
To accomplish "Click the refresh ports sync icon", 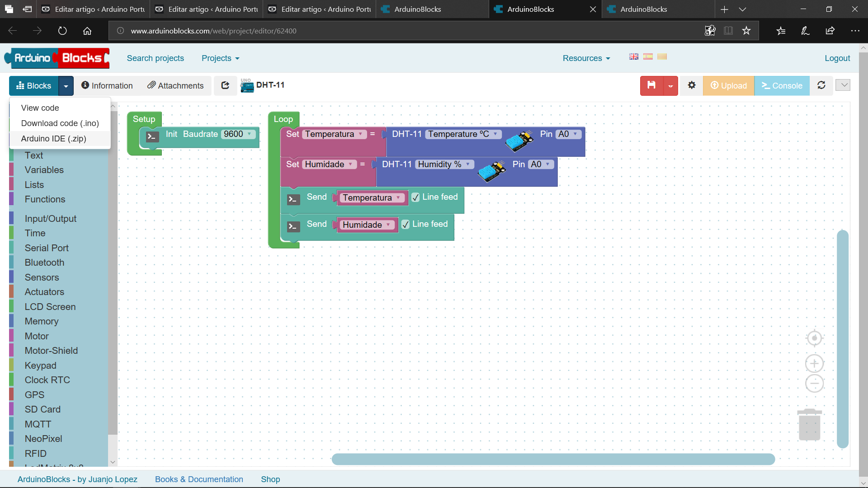I will coord(821,85).
